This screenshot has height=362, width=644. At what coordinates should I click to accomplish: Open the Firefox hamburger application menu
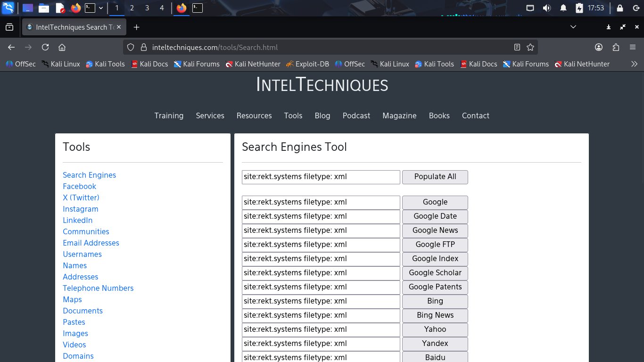pyautogui.click(x=633, y=47)
